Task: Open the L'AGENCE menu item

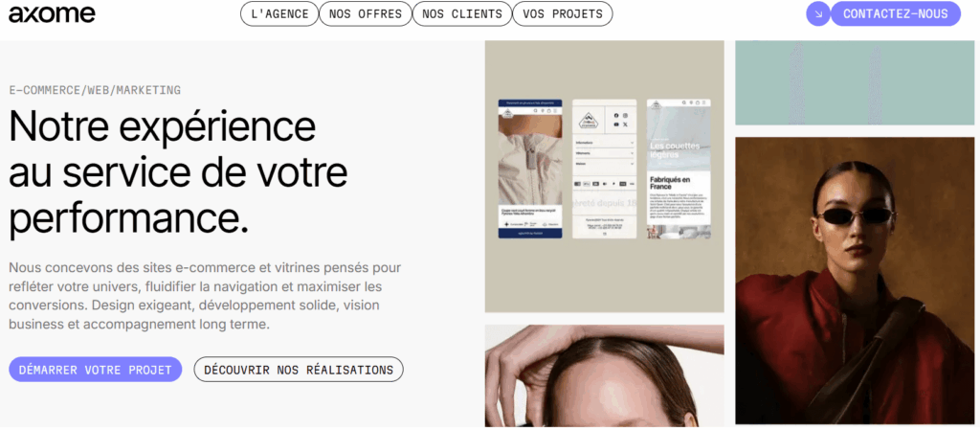Action: click(x=279, y=13)
